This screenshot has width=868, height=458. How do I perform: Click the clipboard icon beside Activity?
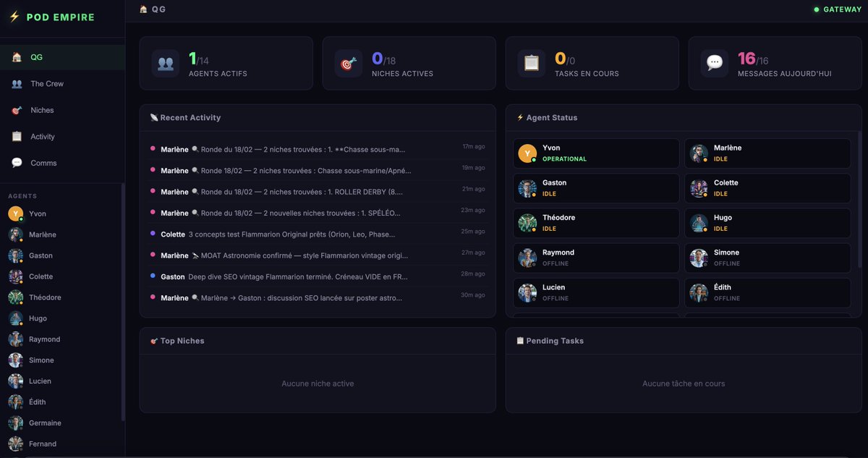pyautogui.click(x=17, y=137)
